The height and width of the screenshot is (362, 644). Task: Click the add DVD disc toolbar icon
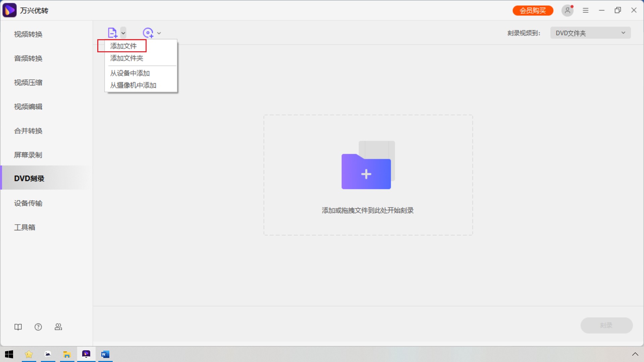click(148, 33)
